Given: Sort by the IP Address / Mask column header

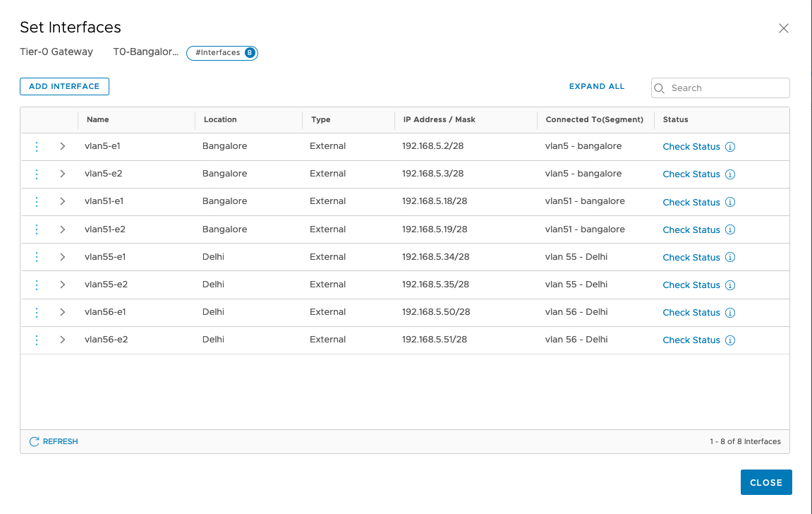Looking at the screenshot, I should tap(439, 120).
